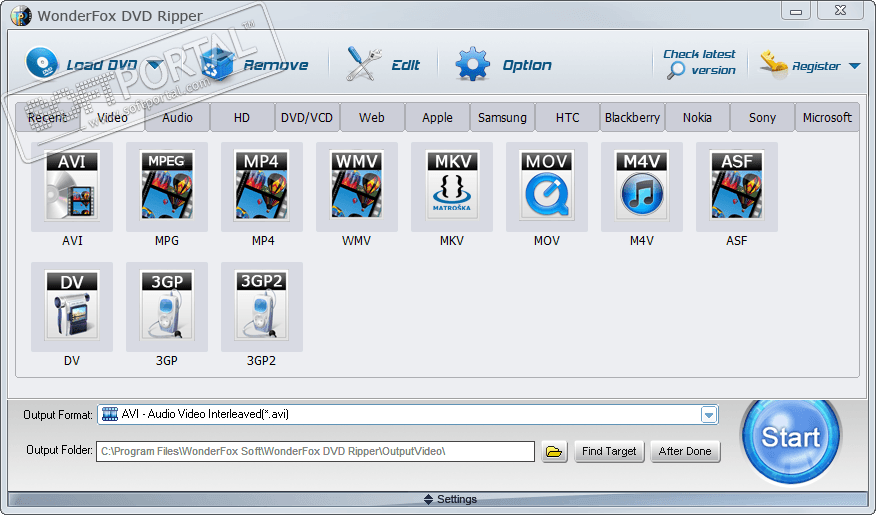This screenshot has height=516, width=877.
Task: Select the M4V format icon
Action: coord(642,187)
